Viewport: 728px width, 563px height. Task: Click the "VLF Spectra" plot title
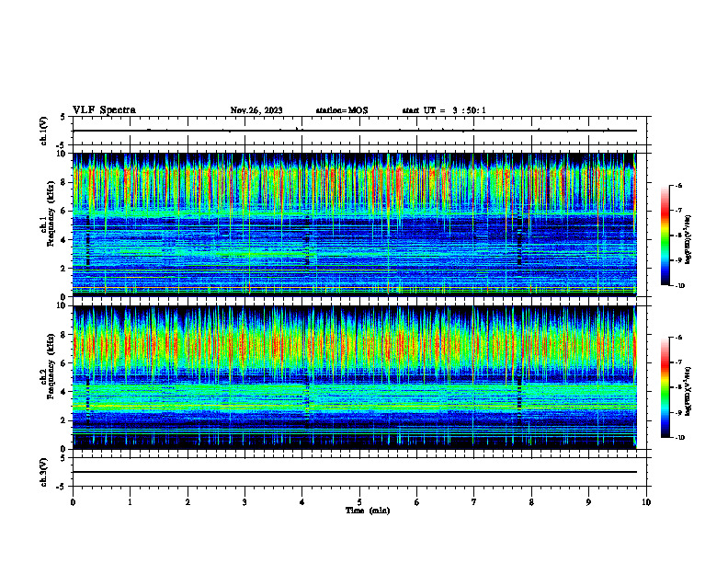tap(104, 110)
